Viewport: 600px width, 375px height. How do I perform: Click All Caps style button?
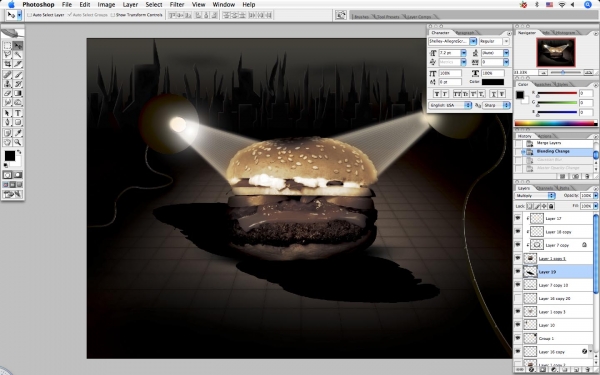tap(457, 94)
